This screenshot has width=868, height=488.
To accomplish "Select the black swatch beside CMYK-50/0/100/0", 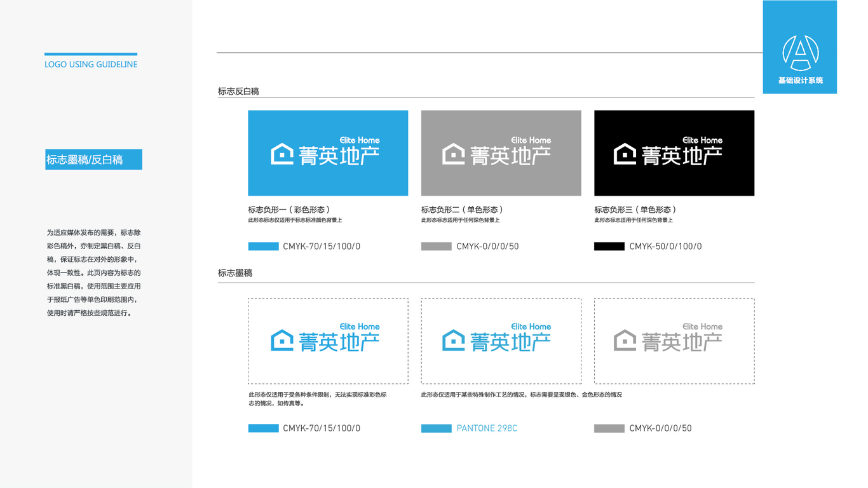I will (x=609, y=247).
